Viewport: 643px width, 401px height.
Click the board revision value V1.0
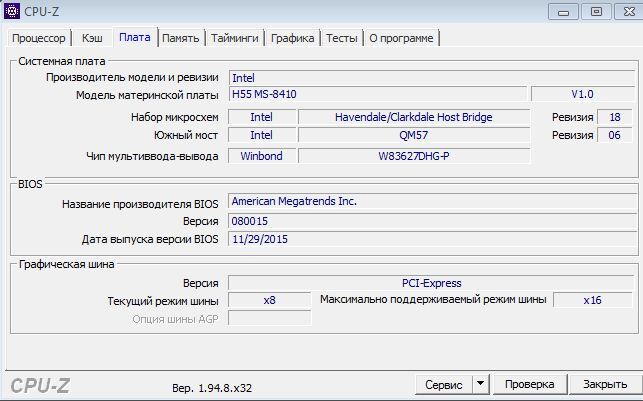(582, 94)
